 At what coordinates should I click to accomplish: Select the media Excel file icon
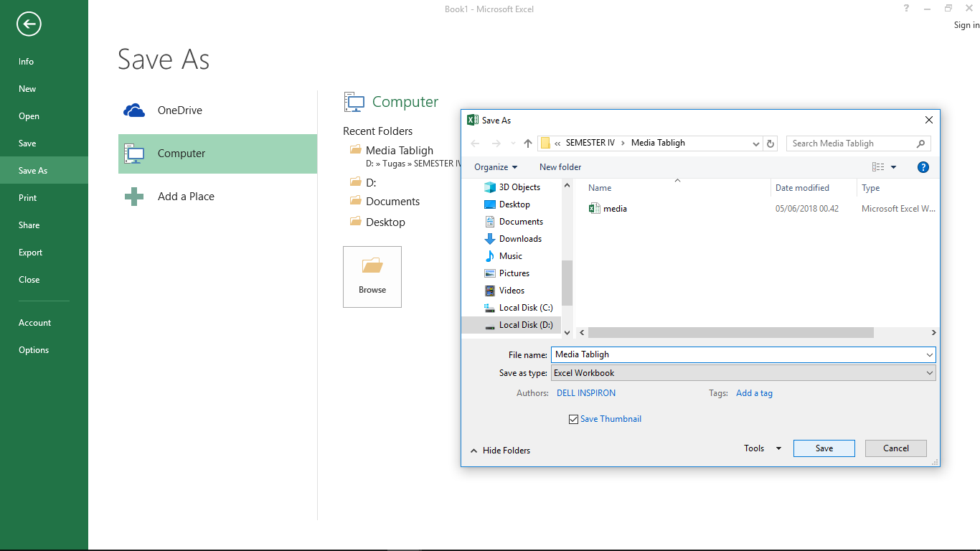point(594,209)
